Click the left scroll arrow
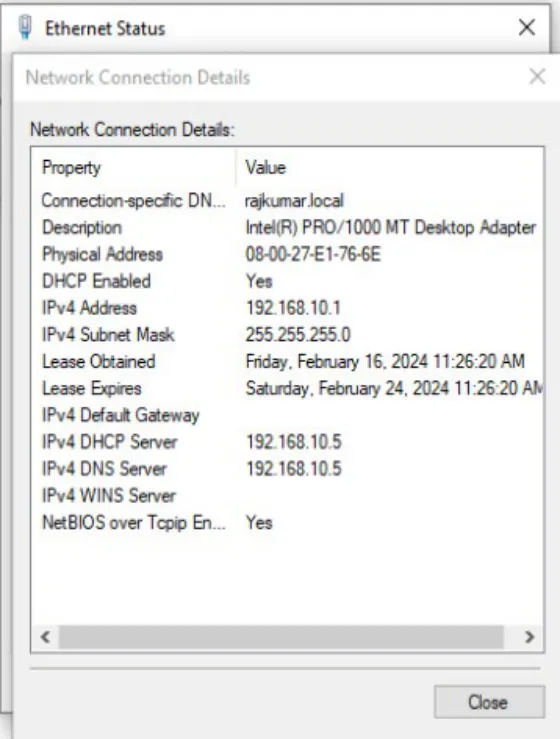The height and width of the screenshot is (739, 560). click(x=45, y=637)
